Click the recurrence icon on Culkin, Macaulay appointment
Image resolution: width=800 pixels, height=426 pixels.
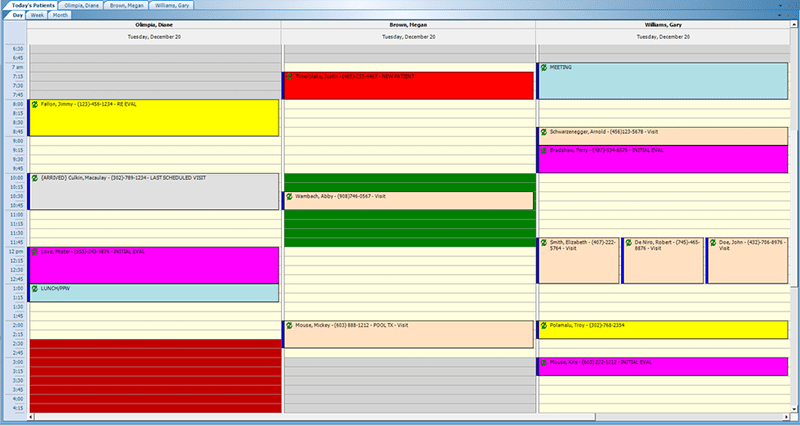35,179
